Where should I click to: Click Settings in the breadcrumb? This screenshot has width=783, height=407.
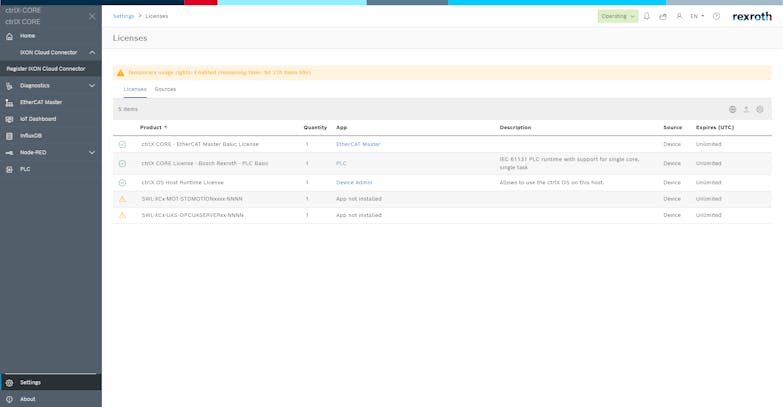point(123,16)
